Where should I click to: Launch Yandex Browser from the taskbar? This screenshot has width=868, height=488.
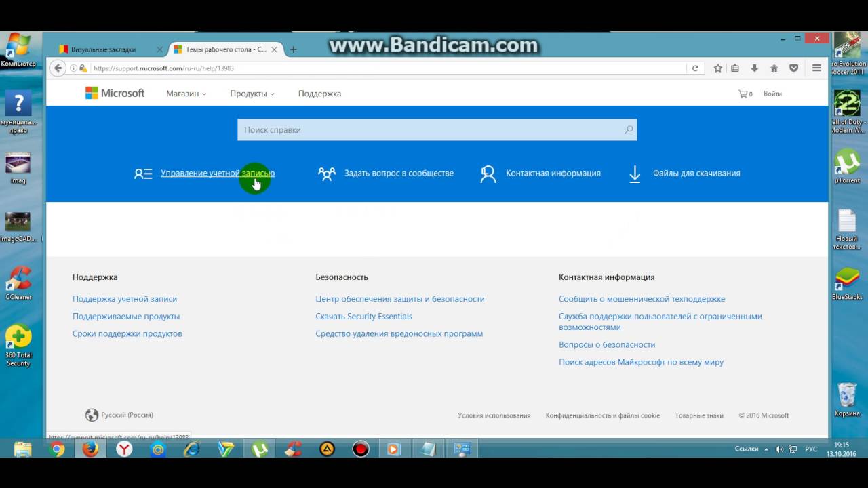(124, 449)
